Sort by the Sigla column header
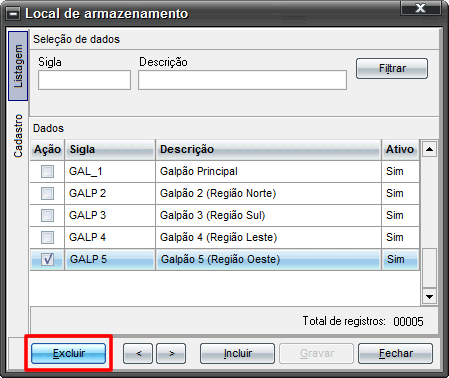The width and height of the screenshot is (449, 378). [110, 149]
